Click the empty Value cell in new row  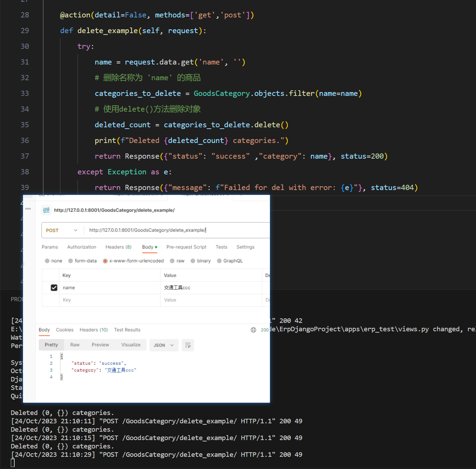211,300
